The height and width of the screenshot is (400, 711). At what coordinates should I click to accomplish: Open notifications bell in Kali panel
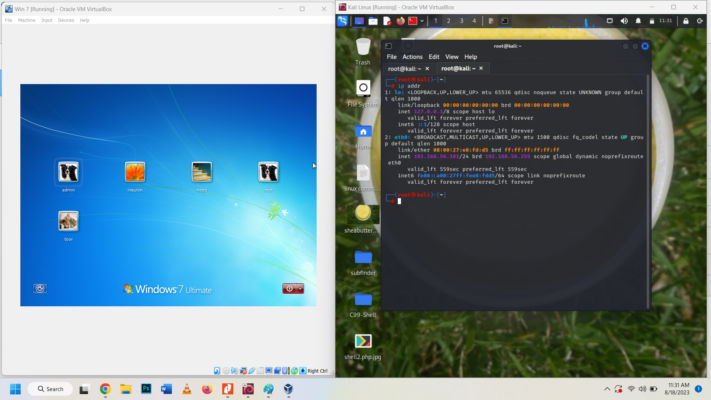pyautogui.click(x=638, y=21)
